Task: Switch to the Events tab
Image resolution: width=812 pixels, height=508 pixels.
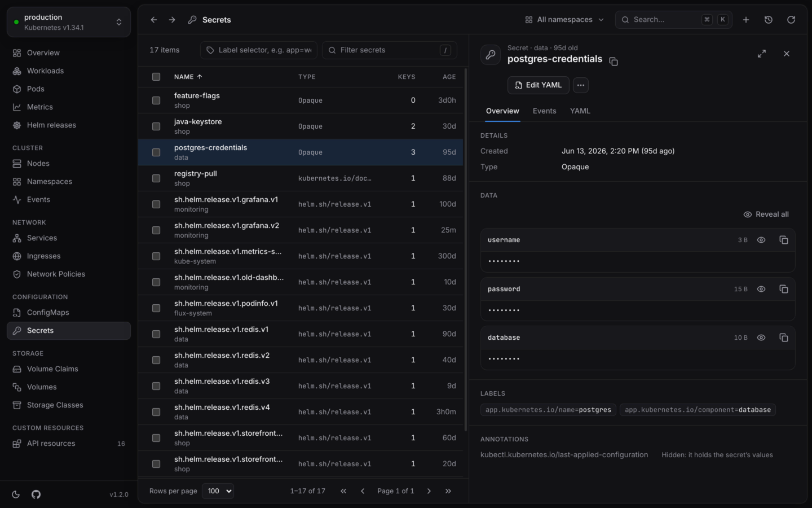Action: click(544, 111)
